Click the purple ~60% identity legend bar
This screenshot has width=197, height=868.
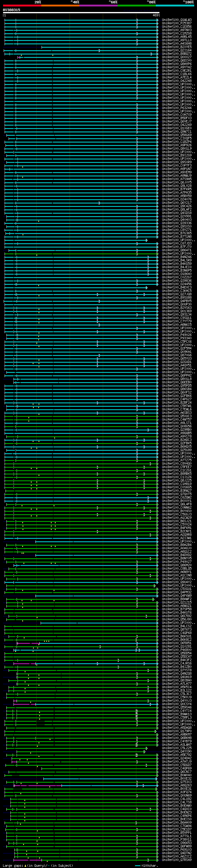tap(99, 6)
